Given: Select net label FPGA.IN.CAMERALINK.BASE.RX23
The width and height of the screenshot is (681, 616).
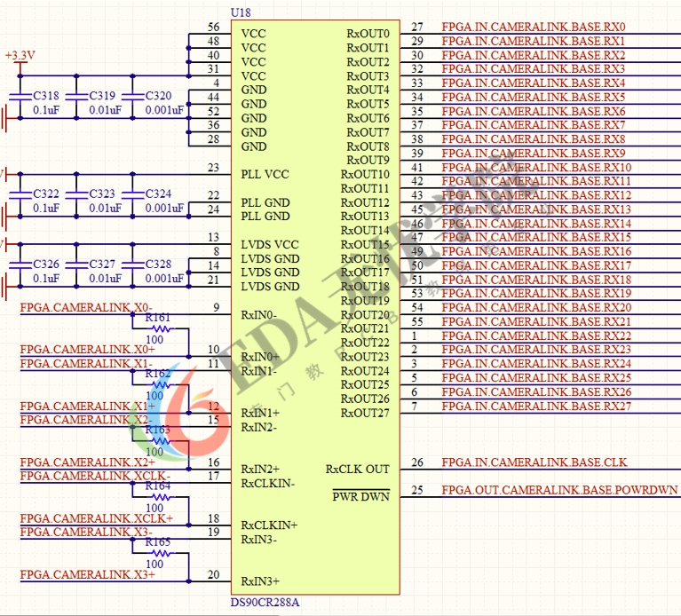Looking at the screenshot, I should (536, 349).
